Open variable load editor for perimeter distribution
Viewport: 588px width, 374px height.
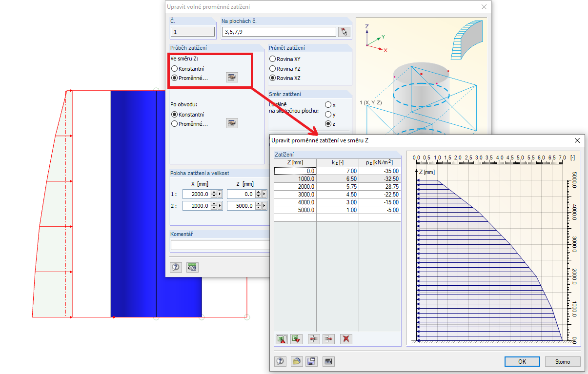[x=232, y=123]
